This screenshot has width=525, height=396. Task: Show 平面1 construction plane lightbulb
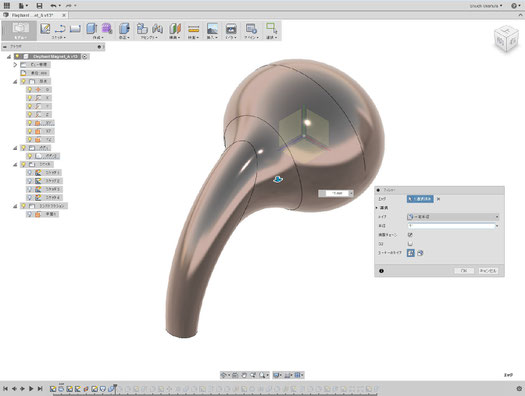(30, 214)
